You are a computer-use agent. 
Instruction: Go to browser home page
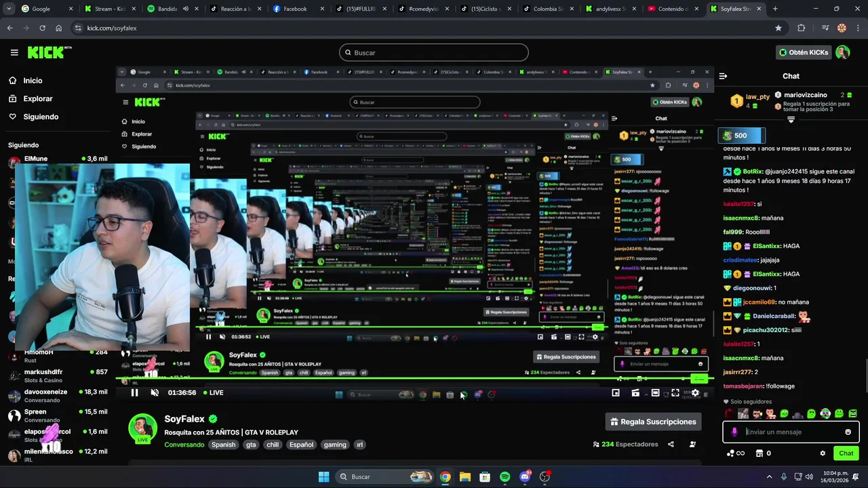pos(58,28)
